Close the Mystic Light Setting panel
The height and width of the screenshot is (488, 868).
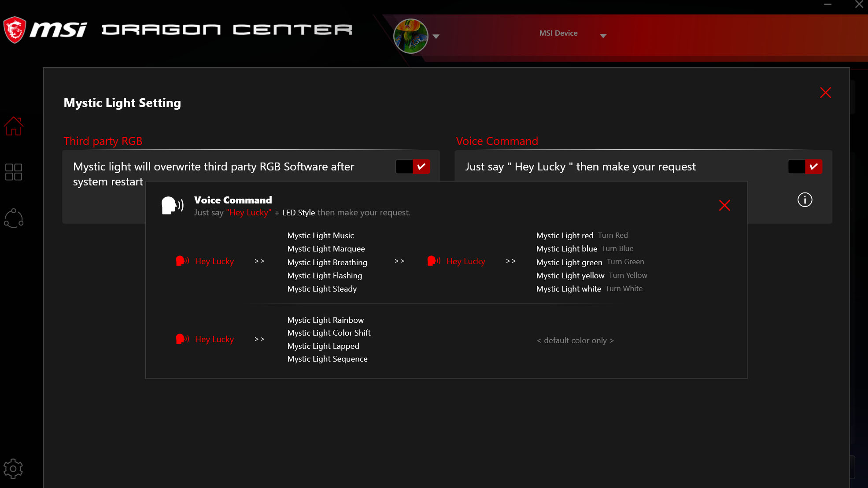[x=825, y=92]
